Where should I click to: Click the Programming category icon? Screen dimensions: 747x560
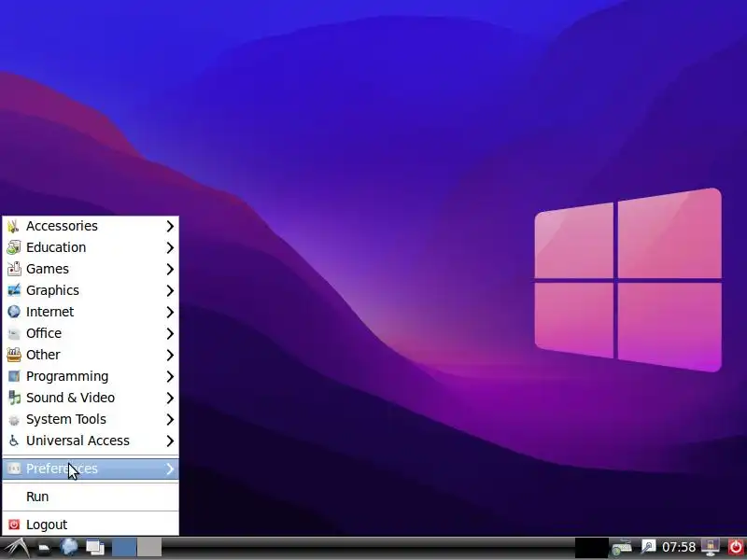14,376
